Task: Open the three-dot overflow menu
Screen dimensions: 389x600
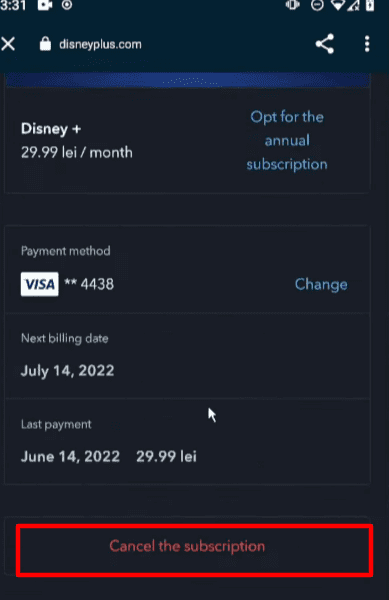Action: (x=367, y=44)
